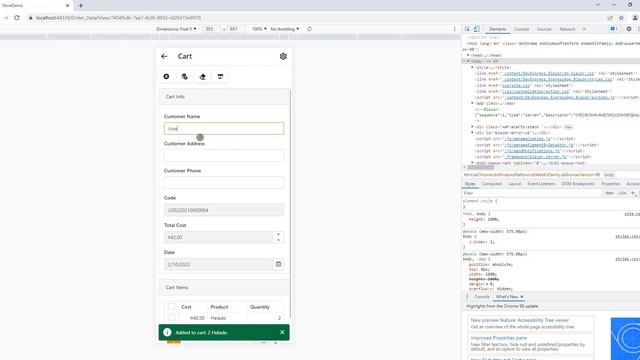Dismiss the 'Added to cart' notification
This screenshot has height=360, width=640.
coord(282,332)
